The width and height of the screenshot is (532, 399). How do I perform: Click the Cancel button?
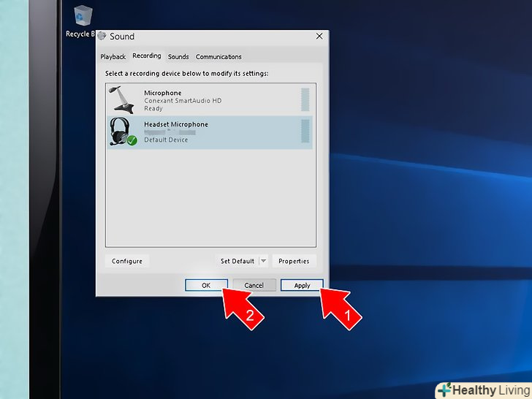click(x=254, y=285)
